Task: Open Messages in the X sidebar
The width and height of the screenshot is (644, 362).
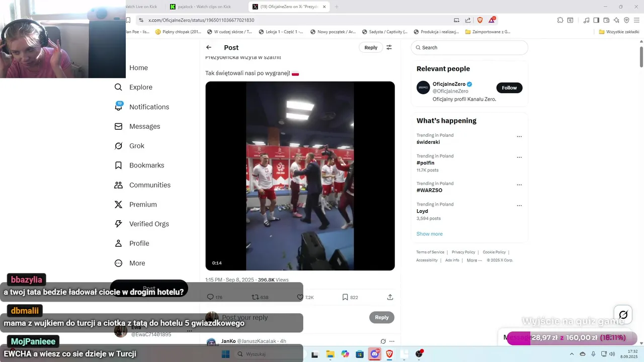Action: point(137,126)
